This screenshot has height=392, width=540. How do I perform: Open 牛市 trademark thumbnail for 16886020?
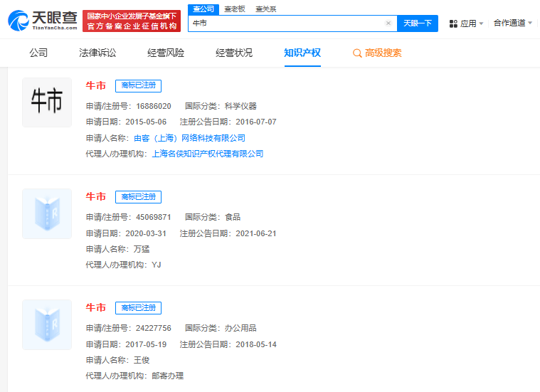[x=47, y=102]
